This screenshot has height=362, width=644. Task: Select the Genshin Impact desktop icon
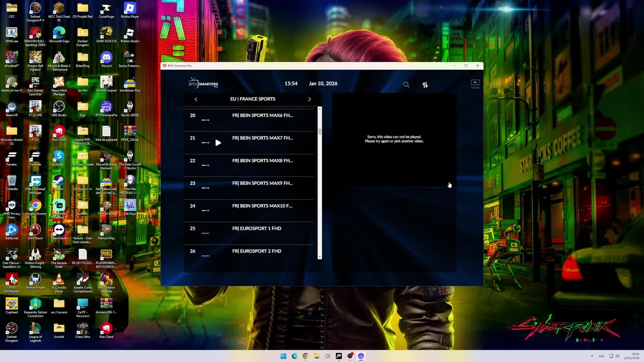(x=106, y=84)
